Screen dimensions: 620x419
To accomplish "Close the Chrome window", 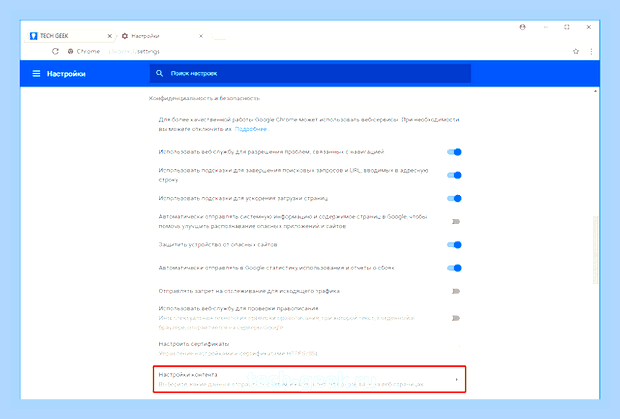I will click(588, 27).
